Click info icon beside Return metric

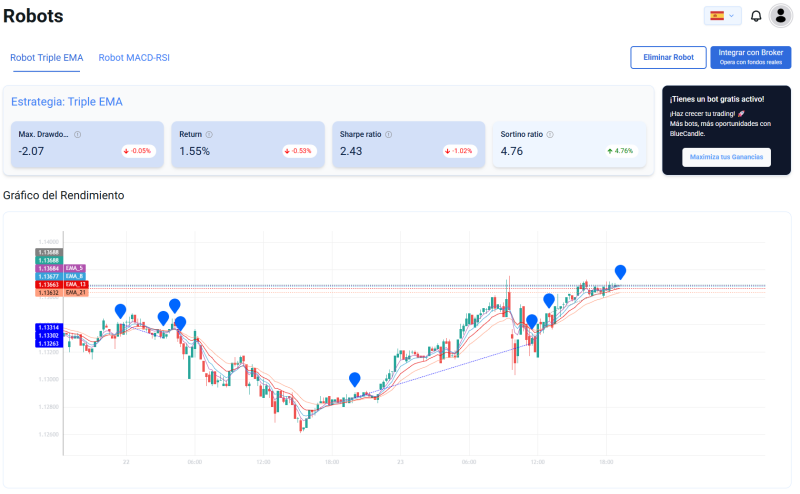coord(209,134)
